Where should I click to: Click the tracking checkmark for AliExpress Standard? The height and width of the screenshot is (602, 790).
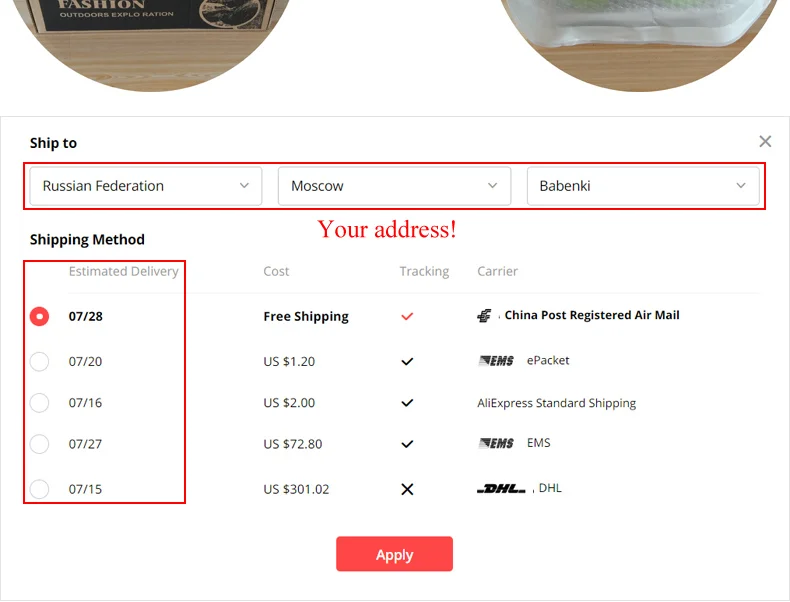[407, 403]
